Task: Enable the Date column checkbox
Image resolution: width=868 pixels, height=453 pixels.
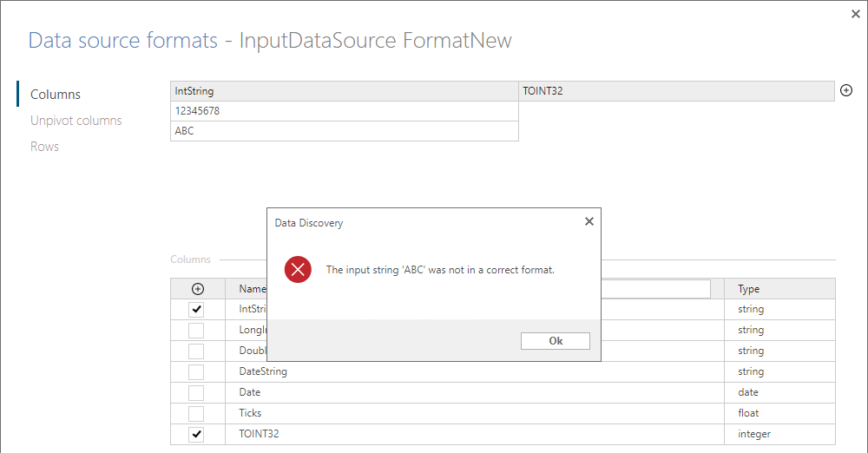Action: (x=196, y=392)
